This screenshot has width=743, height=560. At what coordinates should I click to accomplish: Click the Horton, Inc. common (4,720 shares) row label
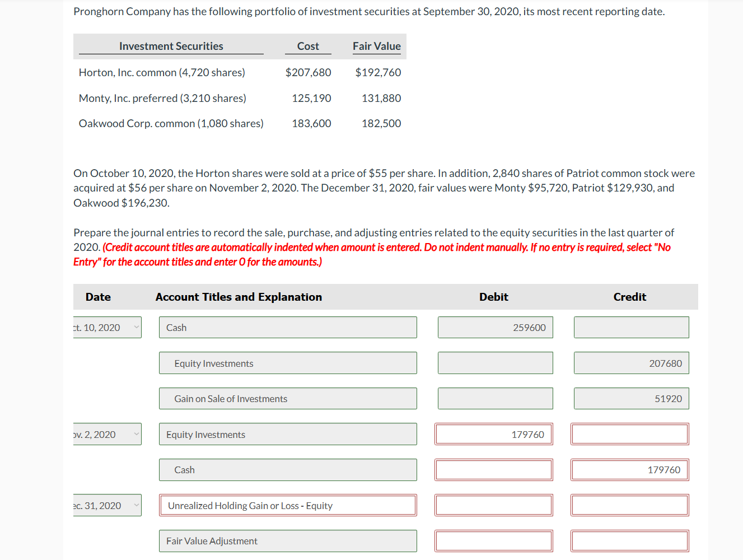[x=162, y=72]
